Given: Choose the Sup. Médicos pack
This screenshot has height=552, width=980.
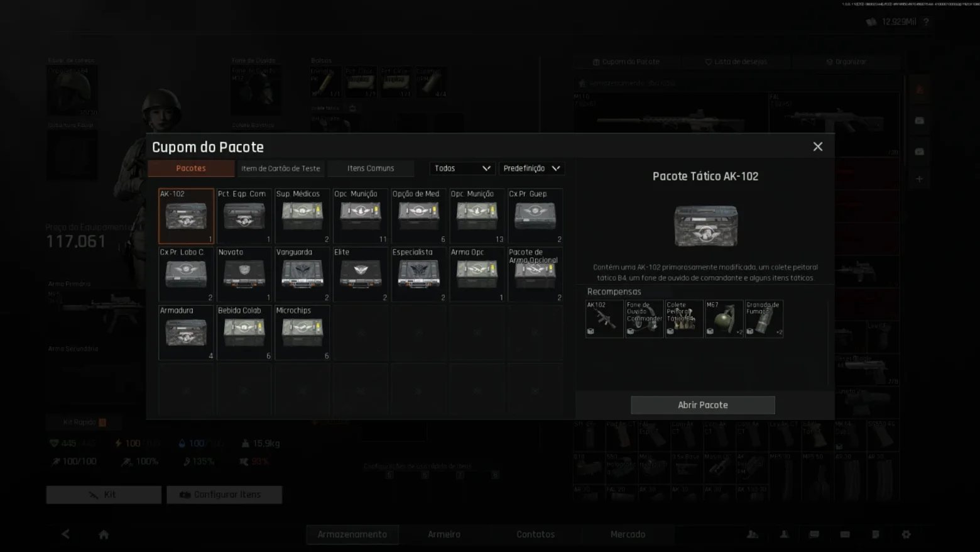Looking at the screenshot, I should [302, 216].
